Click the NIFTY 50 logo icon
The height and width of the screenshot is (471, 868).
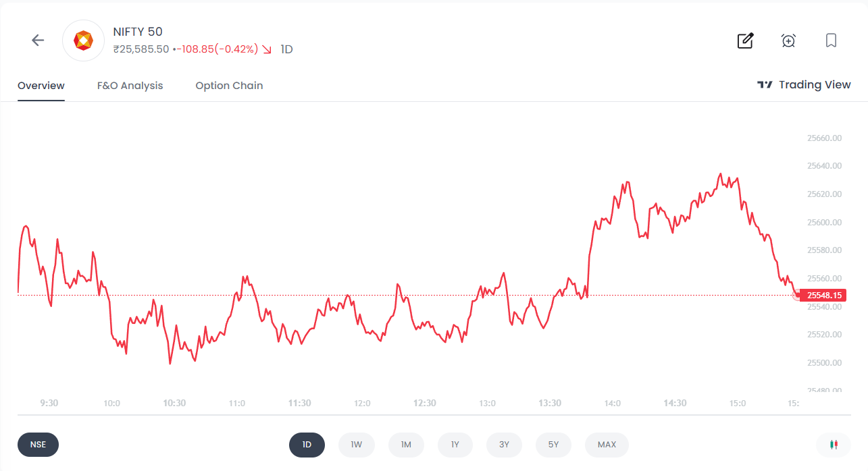click(83, 40)
